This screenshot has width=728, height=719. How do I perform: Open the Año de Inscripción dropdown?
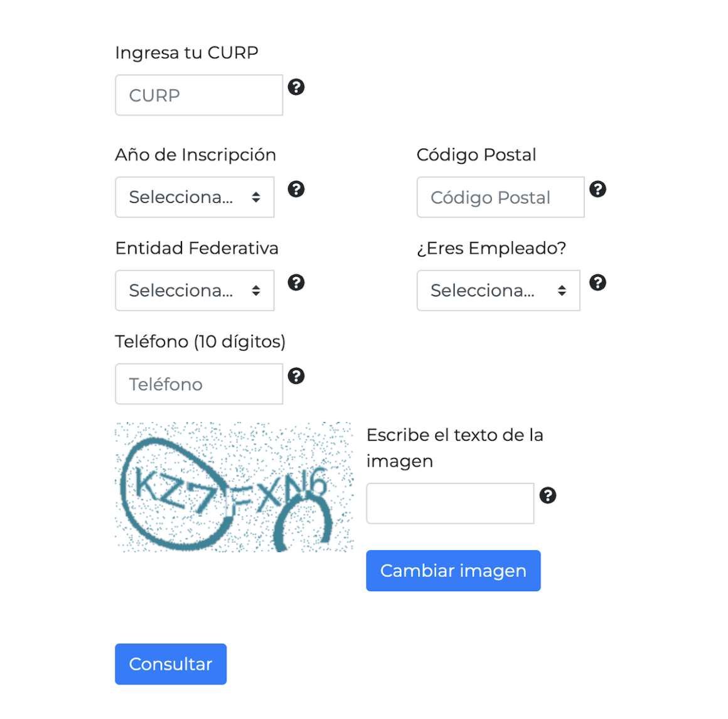[195, 197]
